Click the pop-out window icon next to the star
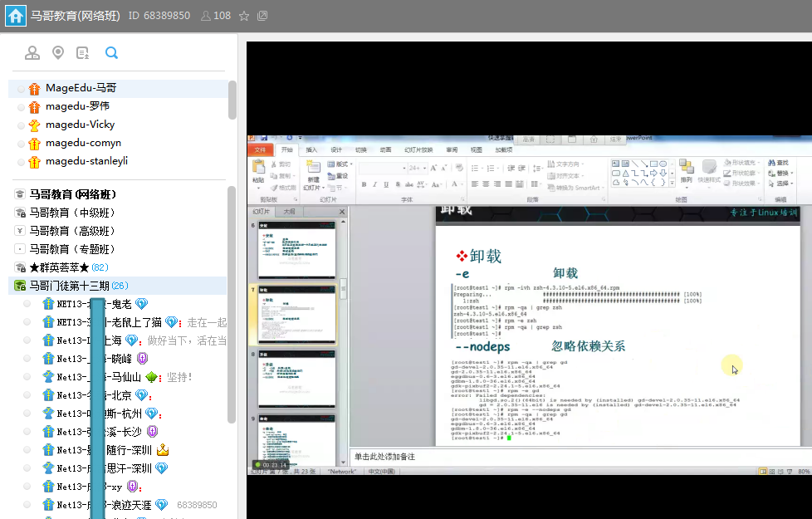Image resolution: width=812 pixels, height=519 pixels. tap(263, 16)
